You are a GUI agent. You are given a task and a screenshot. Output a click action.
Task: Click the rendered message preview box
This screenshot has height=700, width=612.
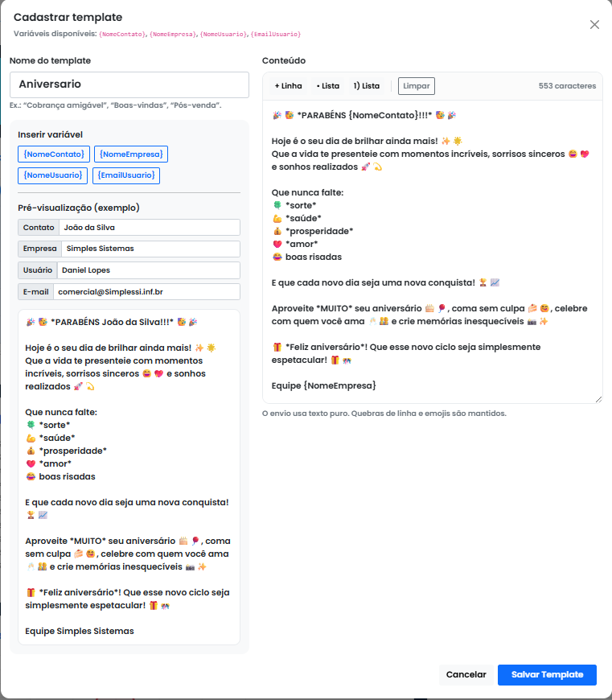129,476
